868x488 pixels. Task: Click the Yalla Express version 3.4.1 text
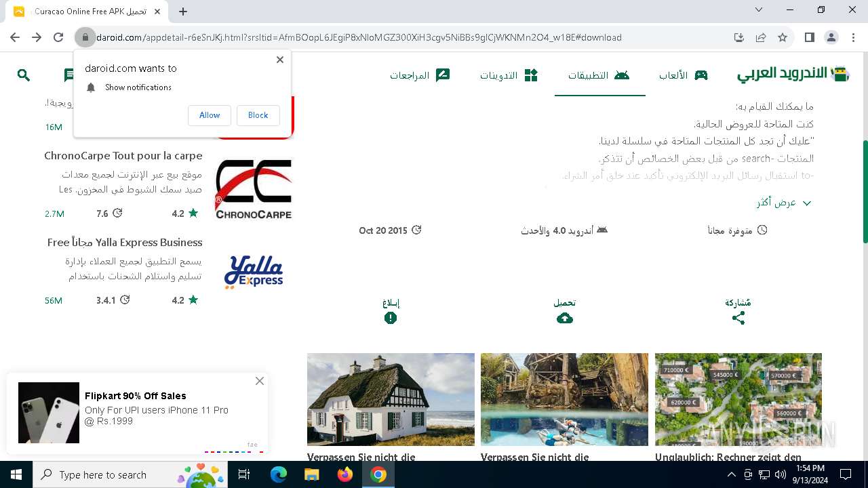click(x=106, y=300)
